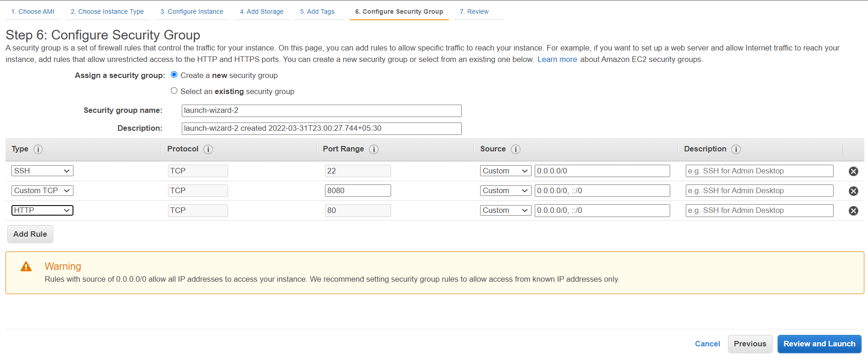
Task: Open step 6 Configure Security Group tab
Action: coord(399,11)
